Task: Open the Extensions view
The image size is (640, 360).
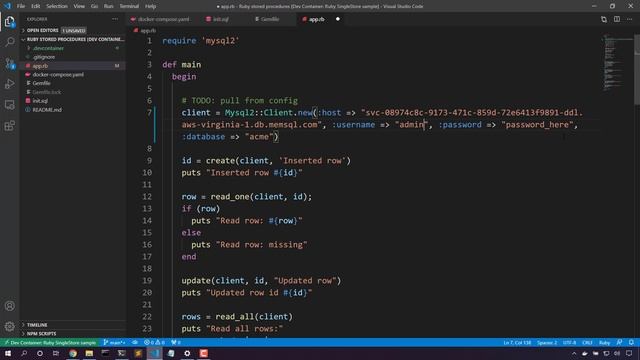Action: pos(9,125)
